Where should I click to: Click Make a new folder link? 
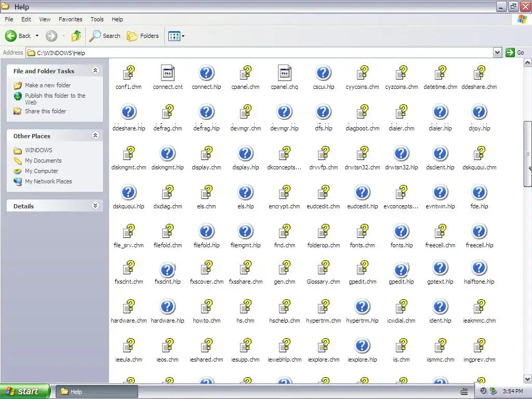pos(48,85)
